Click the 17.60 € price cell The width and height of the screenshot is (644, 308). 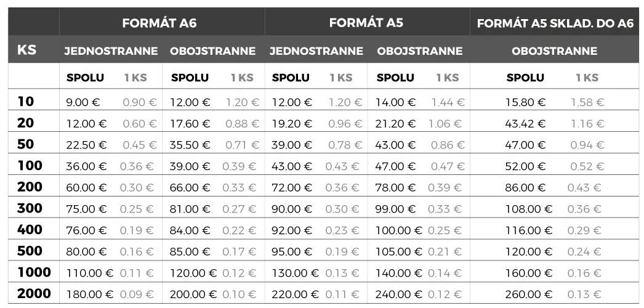(x=190, y=124)
